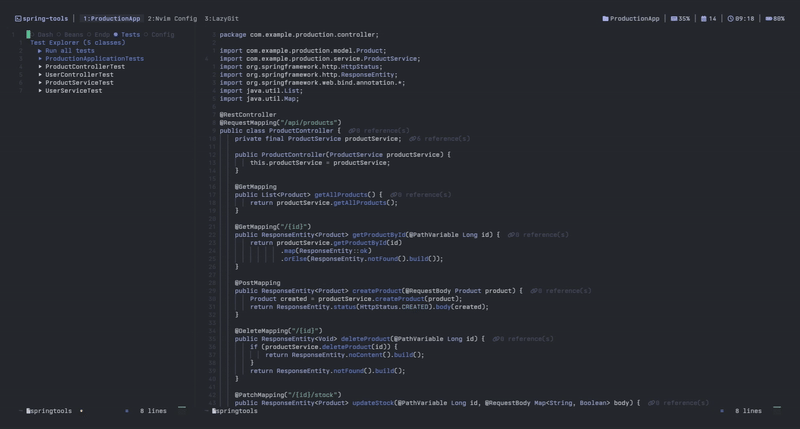Select the Beans view radio
This screenshot has height=429, width=800.
click(x=59, y=35)
